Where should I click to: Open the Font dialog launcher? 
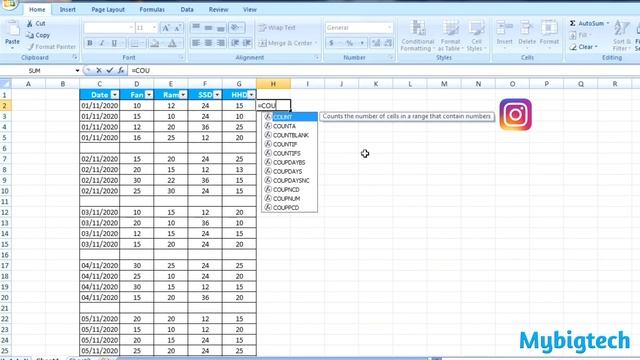tap(181, 58)
